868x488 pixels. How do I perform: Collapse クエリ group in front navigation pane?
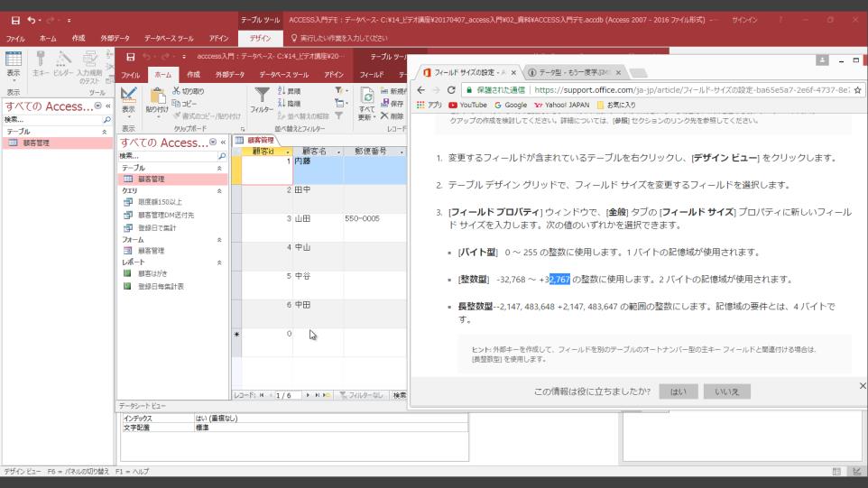click(219, 191)
